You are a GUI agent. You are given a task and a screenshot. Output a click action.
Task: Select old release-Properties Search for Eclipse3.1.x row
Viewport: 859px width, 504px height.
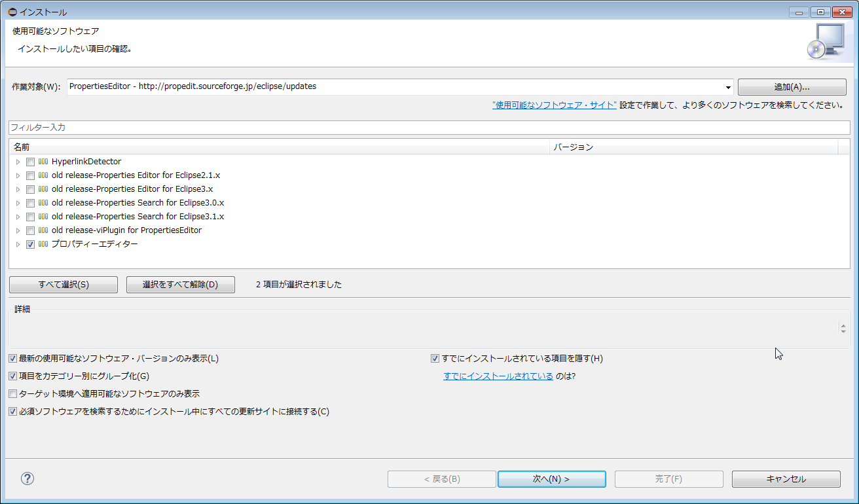[x=137, y=217]
